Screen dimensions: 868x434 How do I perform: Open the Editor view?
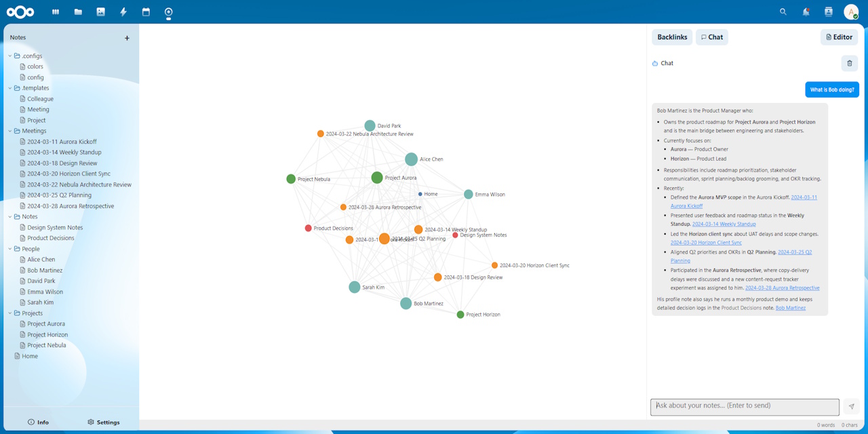[x=839, y=37]
